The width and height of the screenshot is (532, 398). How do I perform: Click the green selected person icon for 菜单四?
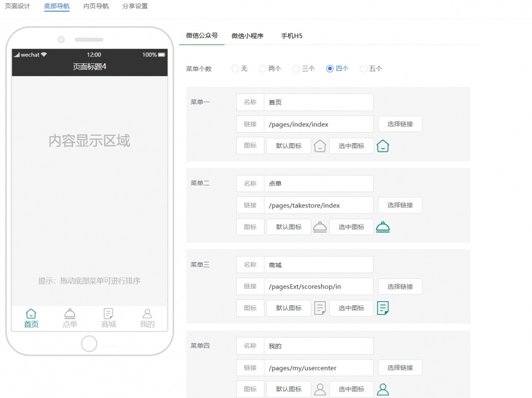[x=383, y=388]
